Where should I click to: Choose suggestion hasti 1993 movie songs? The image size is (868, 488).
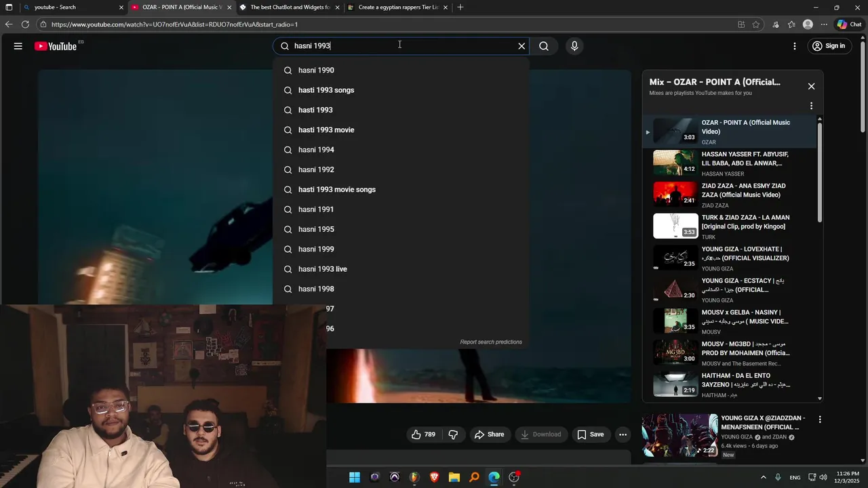401,190
